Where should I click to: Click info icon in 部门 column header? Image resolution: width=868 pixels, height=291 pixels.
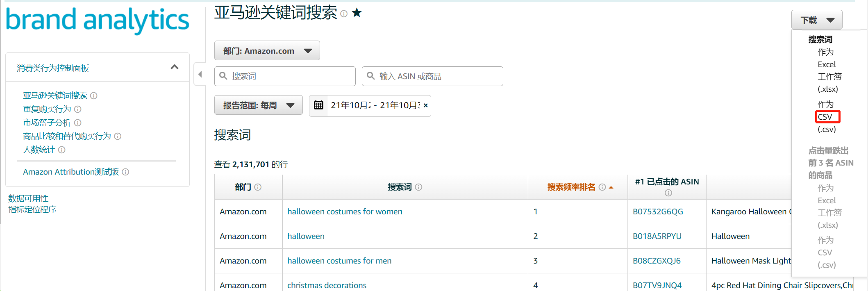click(258, 187)
